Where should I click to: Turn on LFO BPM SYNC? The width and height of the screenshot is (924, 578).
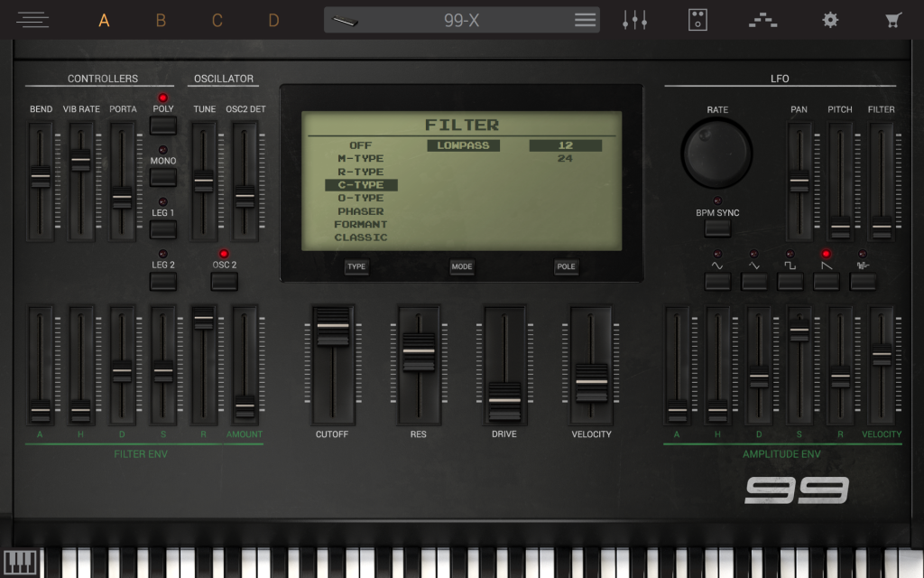tap(717, 228)
